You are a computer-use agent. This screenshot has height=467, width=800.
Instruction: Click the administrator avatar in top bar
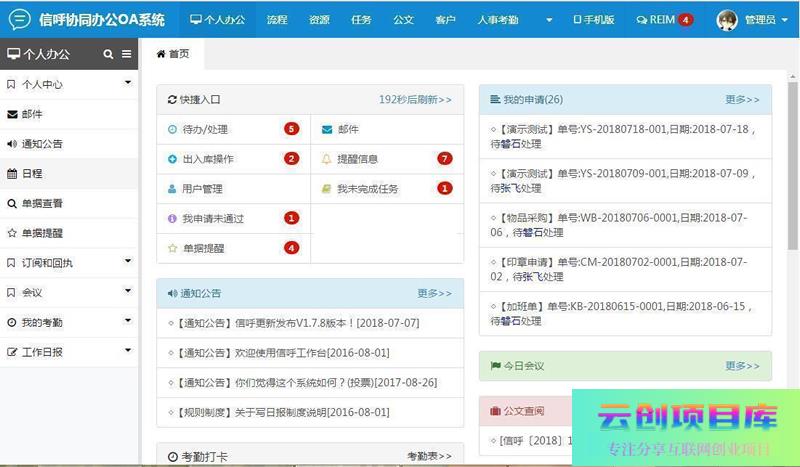(727, 19)
